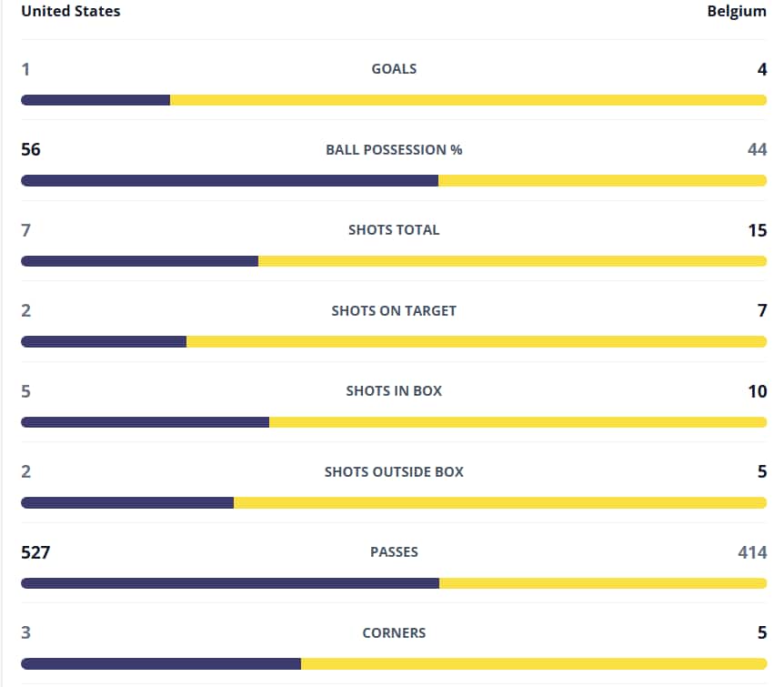Click the shots in box bar
Viewport: 784px width, 687px height.
tap(394, 422)
